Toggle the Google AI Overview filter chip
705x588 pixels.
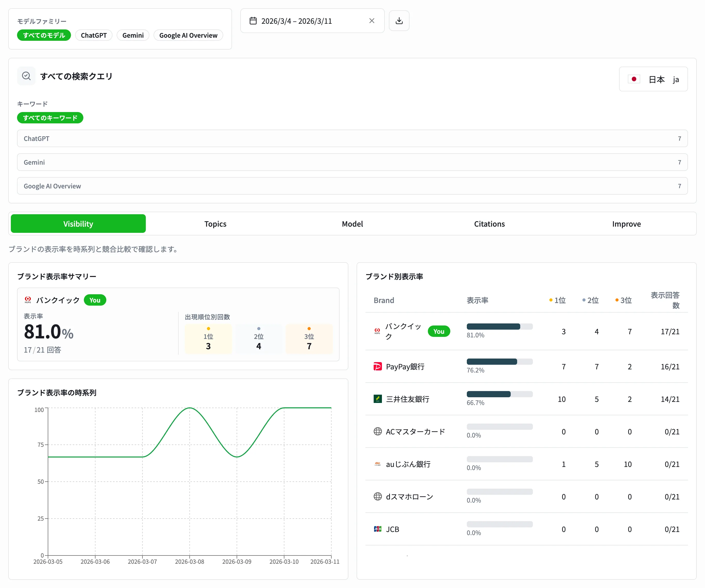point(188,35)
